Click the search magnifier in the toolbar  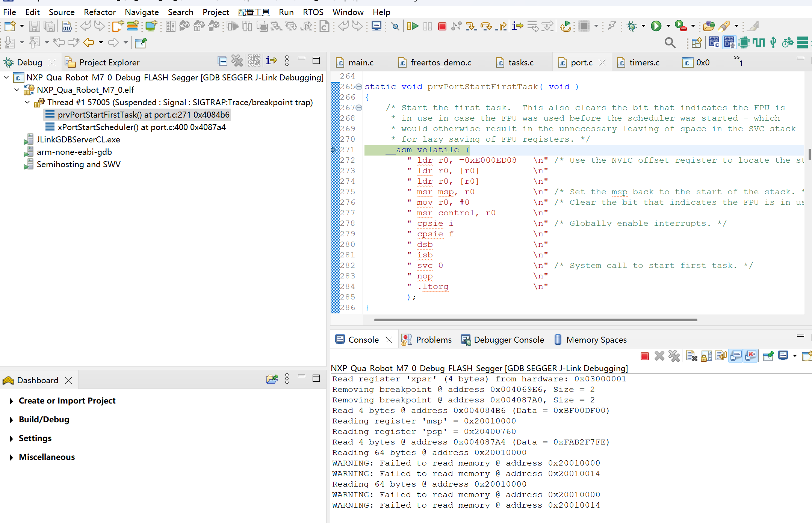coord(670,42)
